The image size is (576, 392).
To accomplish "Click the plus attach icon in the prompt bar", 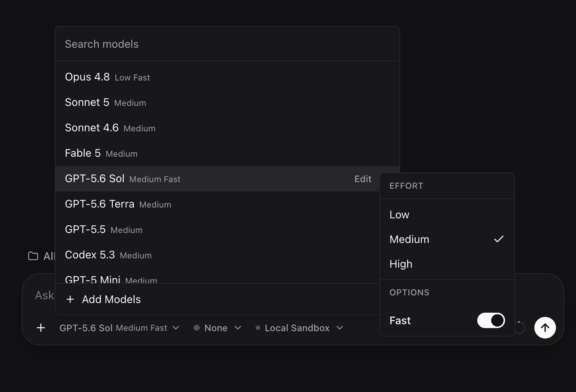I will (41, 328).
